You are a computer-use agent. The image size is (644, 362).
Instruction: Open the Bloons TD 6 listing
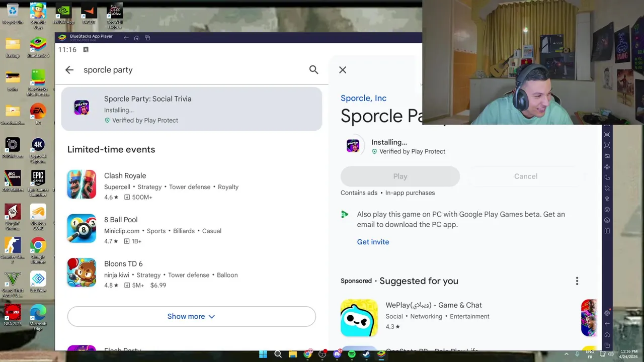pyautogui.click(x=191, y=274)
